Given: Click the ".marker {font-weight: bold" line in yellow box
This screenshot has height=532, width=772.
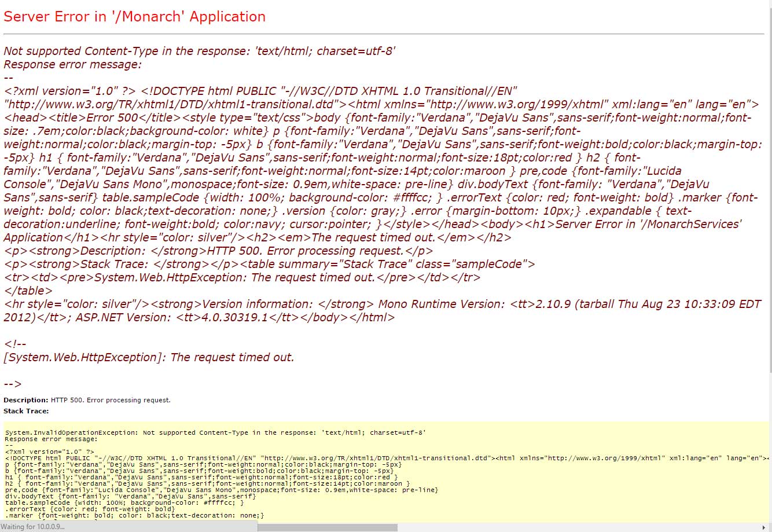Looking at the screenshot, I should point(134,515).
